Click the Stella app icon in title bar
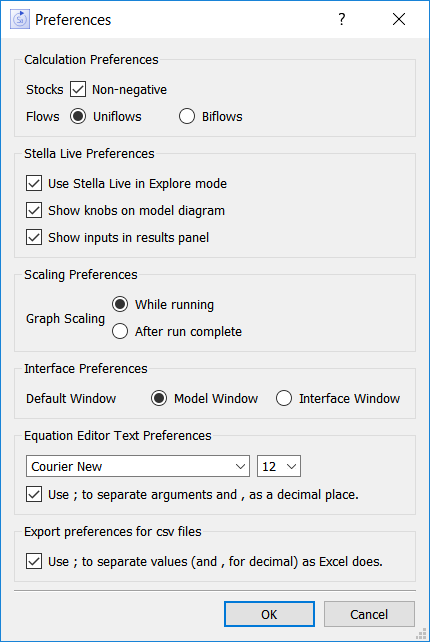The height and width of the screenshot is (642, 430). pyautogui.click(x=20, y=19)
